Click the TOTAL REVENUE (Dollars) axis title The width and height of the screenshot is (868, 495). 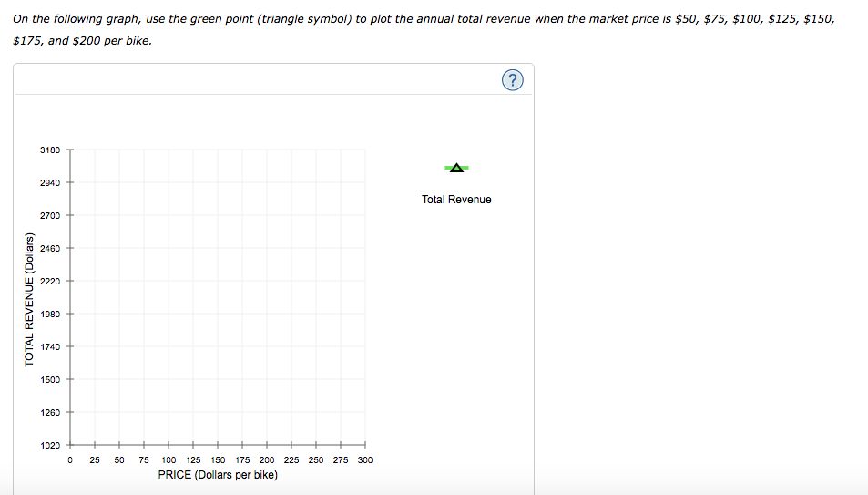[x=29, y=301]
